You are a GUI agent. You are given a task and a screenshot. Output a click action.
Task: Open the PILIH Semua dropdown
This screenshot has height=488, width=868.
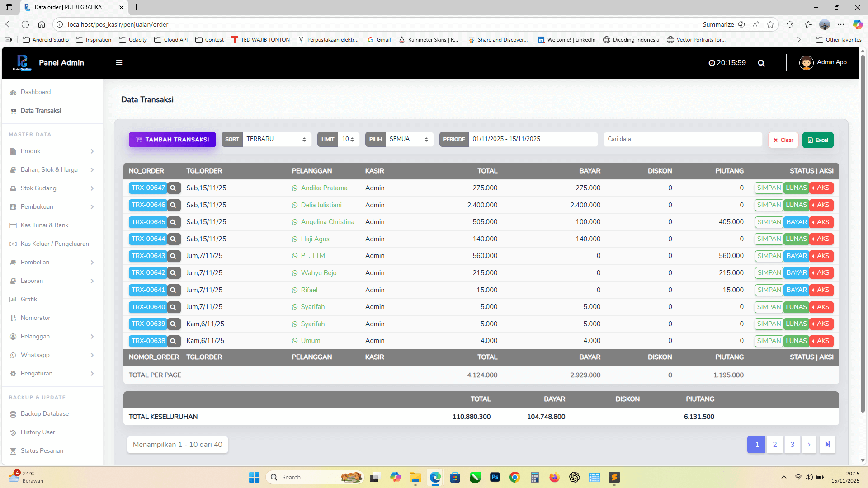[x=409, y=139]
